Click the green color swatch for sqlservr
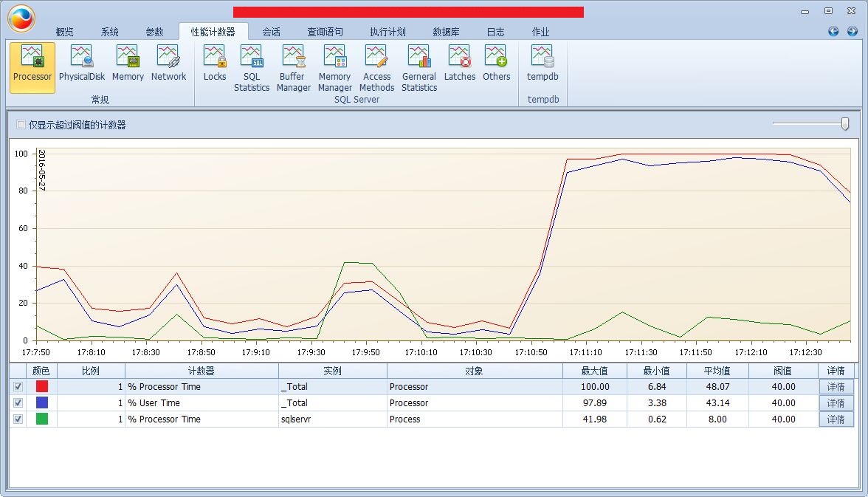Image resolution: width=868 pixels, height=497 pixels. tap(42, 419)
